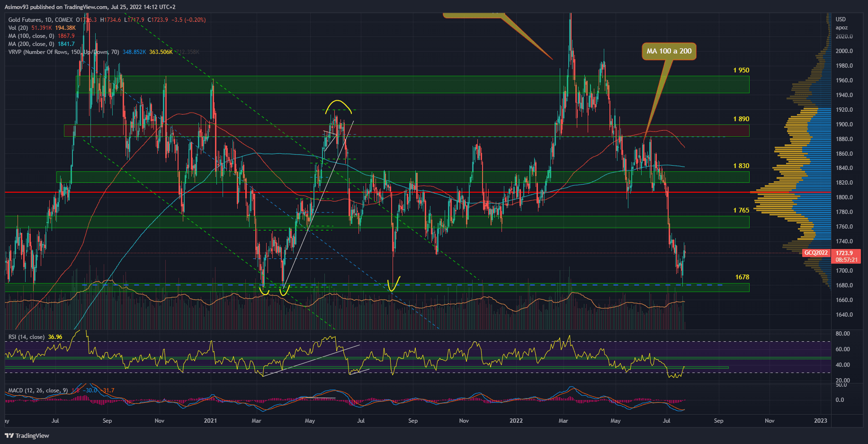Viewport: 868px width, 444px height.
Task: Click the 1 890 resistance label
Action: click(x=741, y=119)
